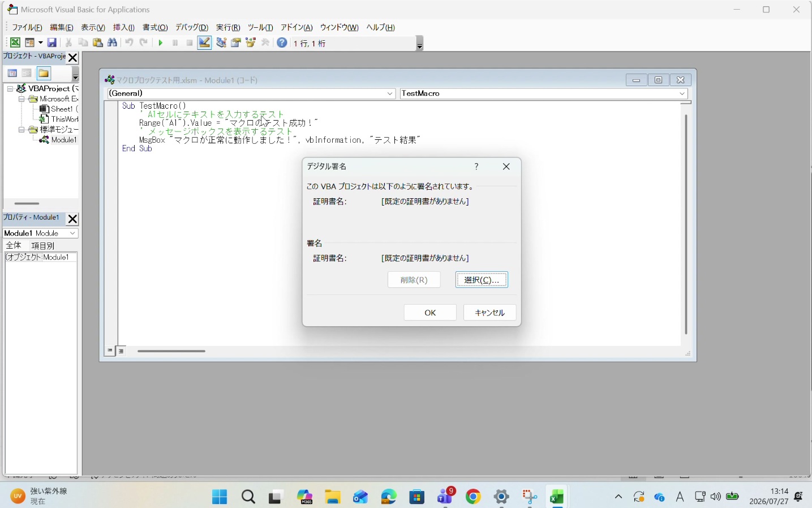Confirm the デジタル署名 dialog with OK
The image size is (812, 508).
[430, 313]
